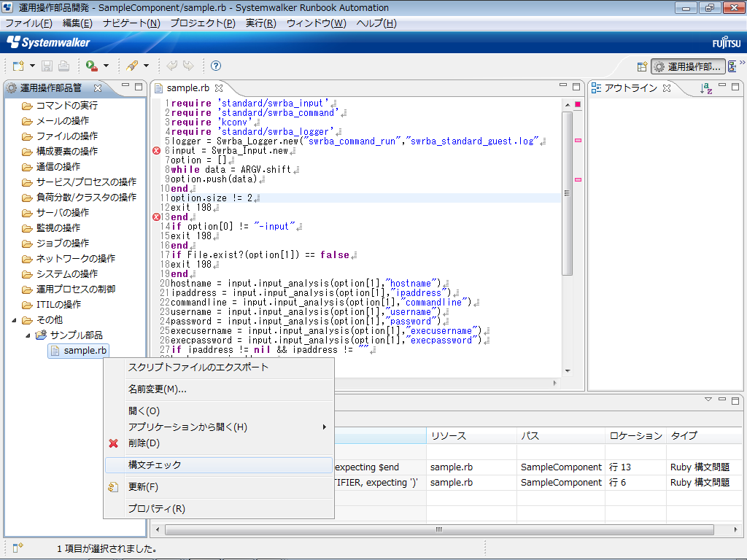Open the ナビゲート(N) menu
The width and height of the screenshot is (747, 560).
coord(131,23)
